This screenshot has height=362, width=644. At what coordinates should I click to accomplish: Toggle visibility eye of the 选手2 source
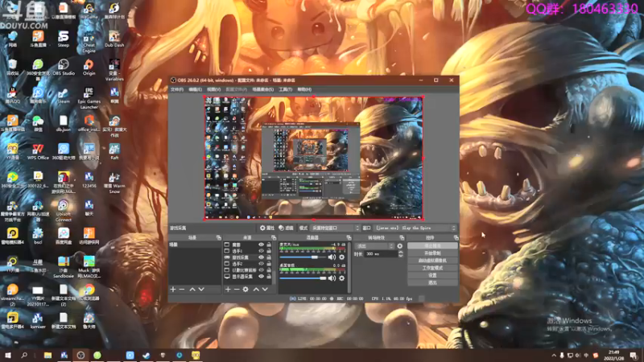(x=261, y=264)
